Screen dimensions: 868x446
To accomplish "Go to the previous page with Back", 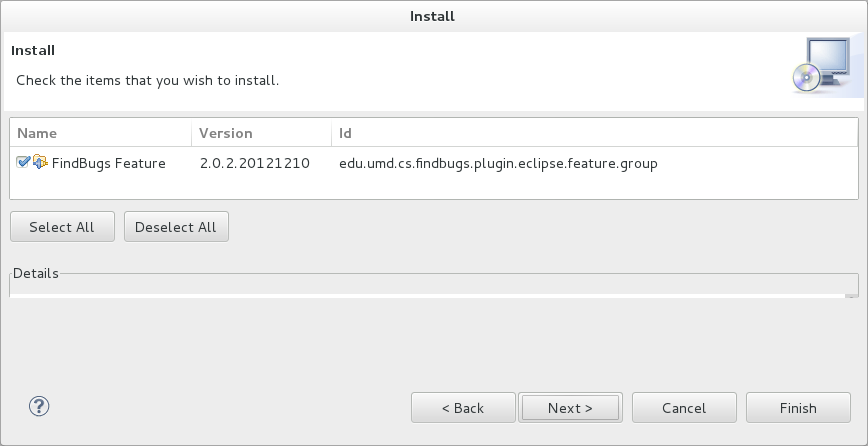I will pos(463,408).
